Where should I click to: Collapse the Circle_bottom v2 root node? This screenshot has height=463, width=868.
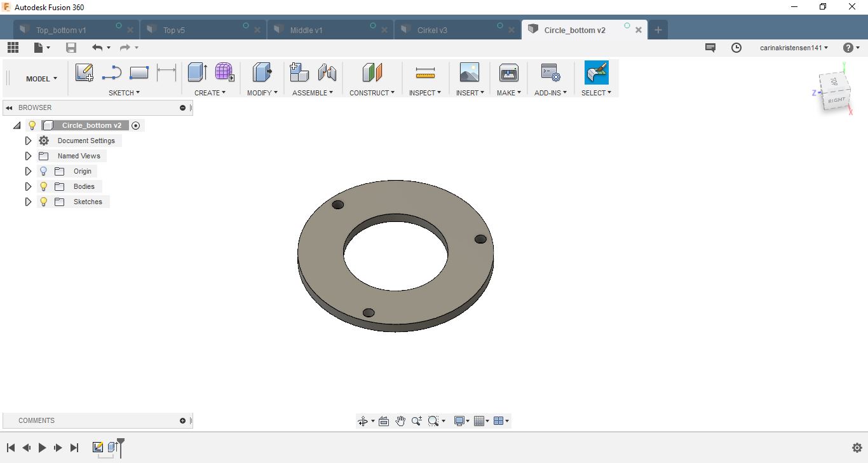17,125
